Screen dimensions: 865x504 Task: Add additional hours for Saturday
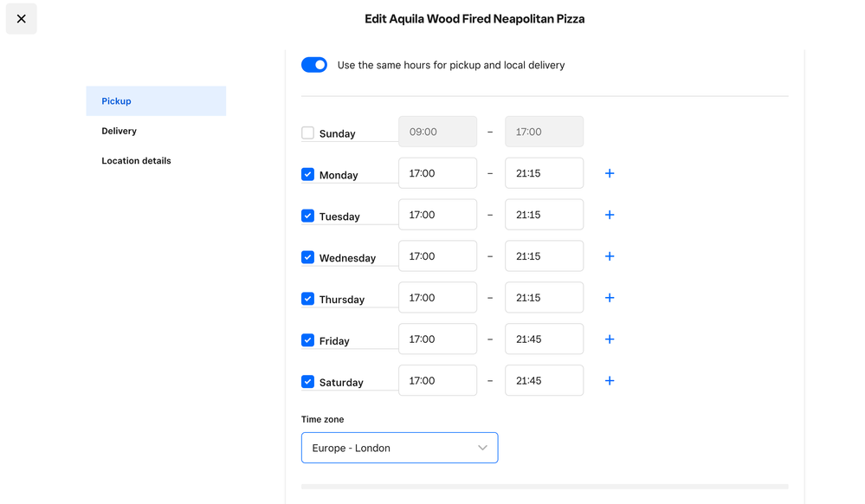pos(610,381)
